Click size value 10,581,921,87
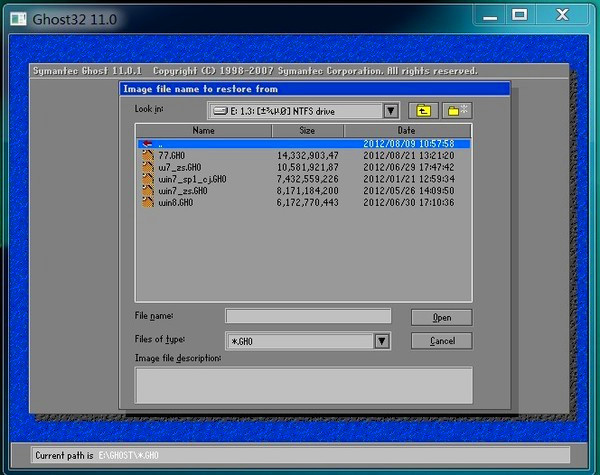This screenshot has width=600, height=475. pyautogui.click(x=308, y=167)
